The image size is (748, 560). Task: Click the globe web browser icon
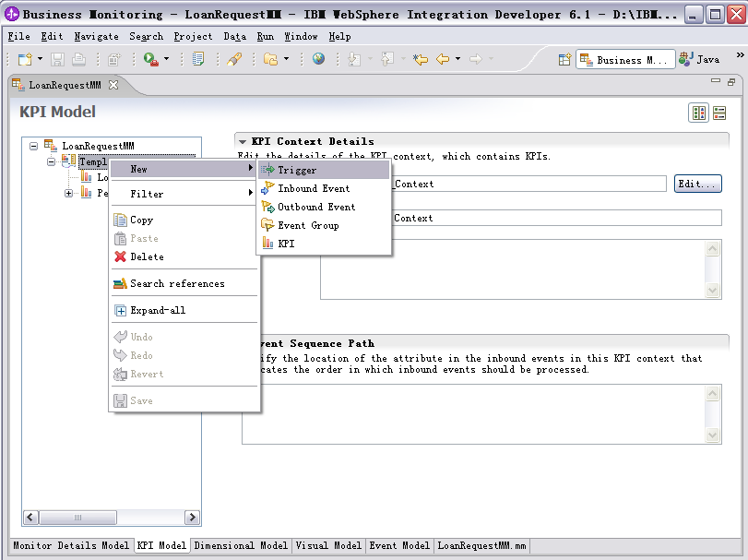[318, 59]
